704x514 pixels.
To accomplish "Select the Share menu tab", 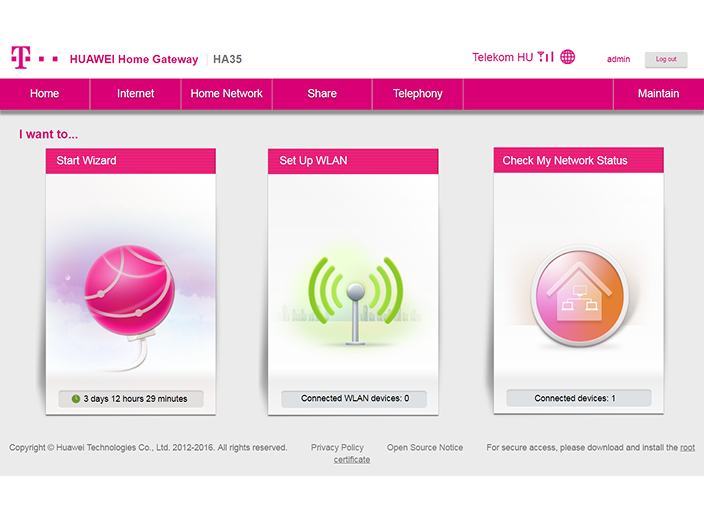I will pos(322,94).
